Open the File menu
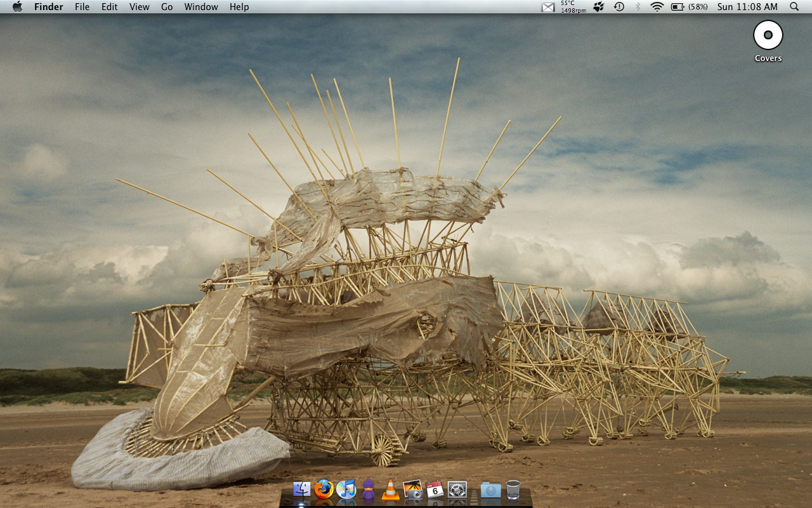The image size is (812, 508). tap(82, 7)
